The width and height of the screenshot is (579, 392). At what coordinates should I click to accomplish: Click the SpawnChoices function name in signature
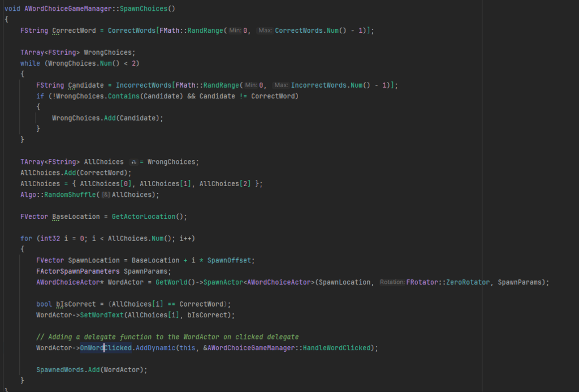(143, 8)
